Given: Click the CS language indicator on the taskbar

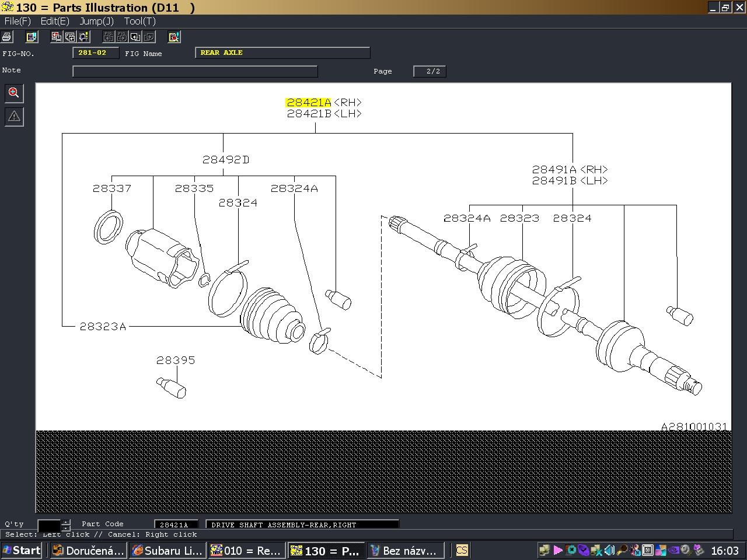Looking at the screenshot, I should 462,551.
